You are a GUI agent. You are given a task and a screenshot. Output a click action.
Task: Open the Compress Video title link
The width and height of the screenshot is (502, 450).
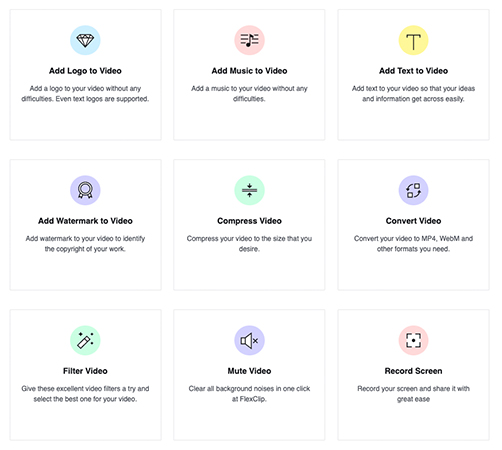click(249, 221)
